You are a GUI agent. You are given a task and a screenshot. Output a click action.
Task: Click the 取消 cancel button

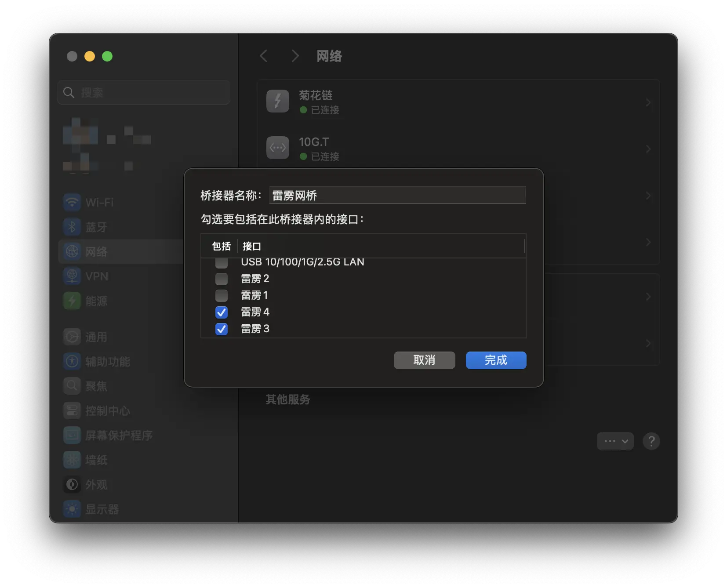[424, 360]
